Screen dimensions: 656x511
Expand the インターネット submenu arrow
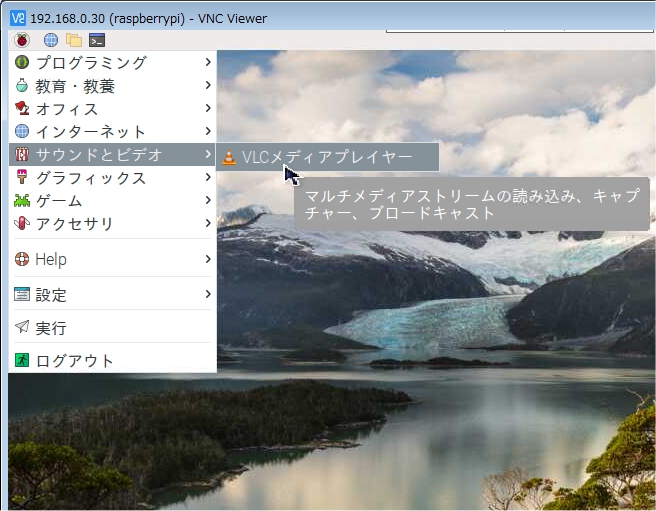(208, 131)
